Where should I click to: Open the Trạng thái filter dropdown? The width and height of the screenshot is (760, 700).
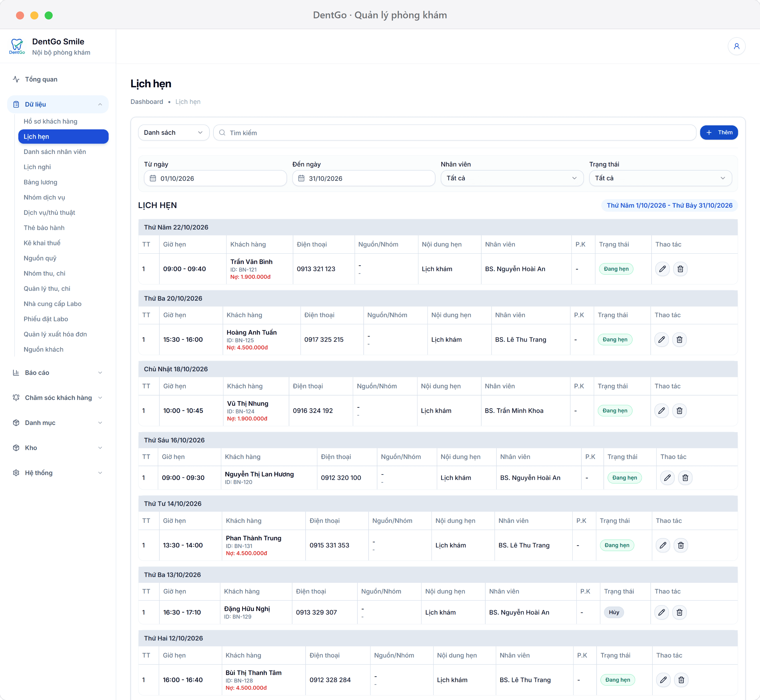coord(660,178)
